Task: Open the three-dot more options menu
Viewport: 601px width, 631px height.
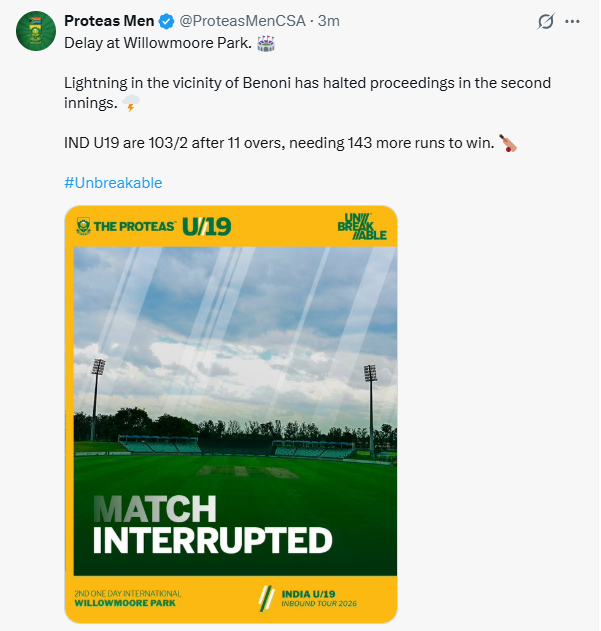Action: point(572,22)
